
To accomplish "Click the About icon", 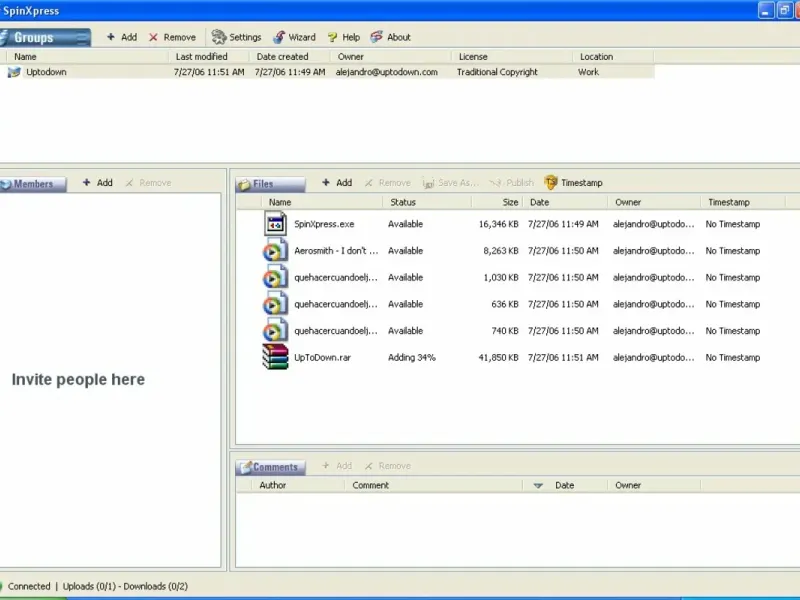I will pos(377,37).
